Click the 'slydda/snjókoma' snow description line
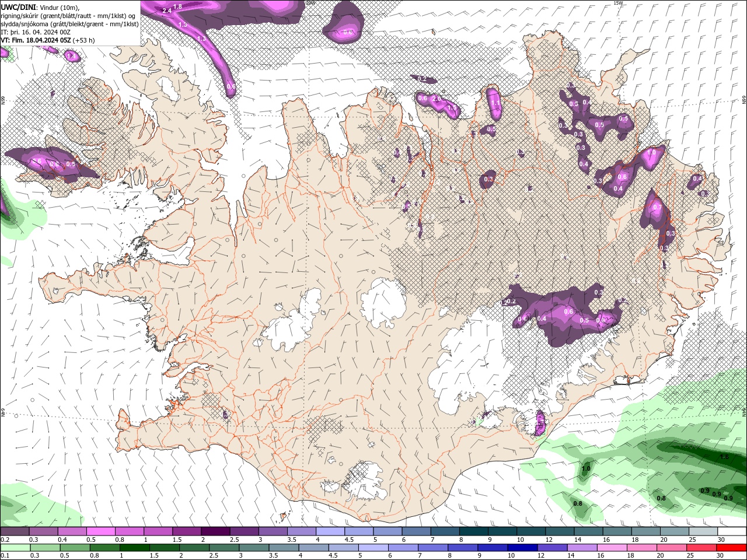The image size is (747, 560). click(x=69, y=24)
